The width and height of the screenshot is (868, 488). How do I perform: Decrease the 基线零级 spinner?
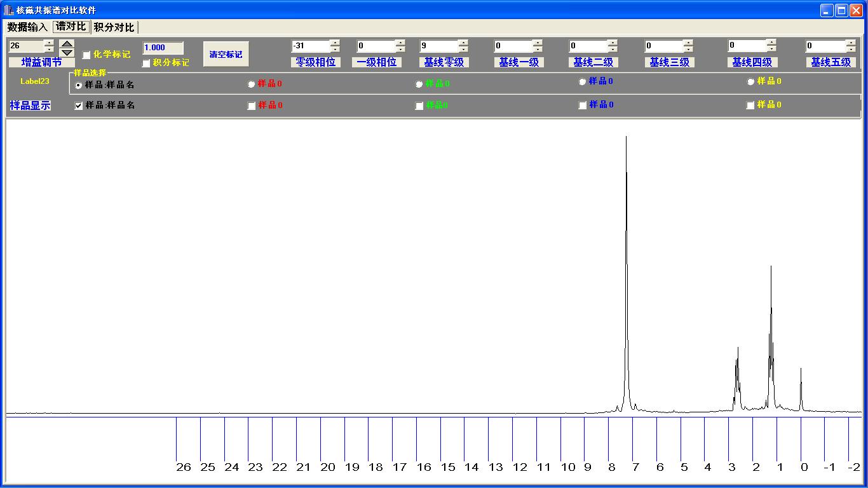click(x=463, y=49)
